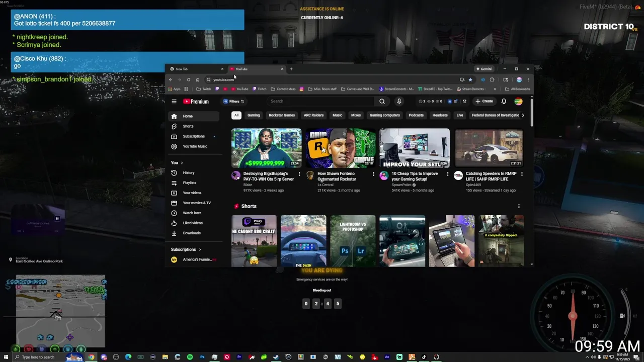Open America's Funnie... subscription channel
Screen dimensions: 644x362
[x=194, y=259]
